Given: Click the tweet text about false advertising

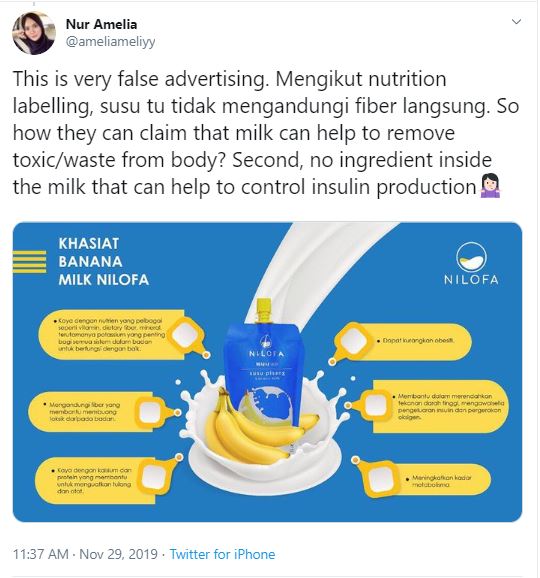Looking at the screenshot, I should pyautogui.click(x=265, y=133).
